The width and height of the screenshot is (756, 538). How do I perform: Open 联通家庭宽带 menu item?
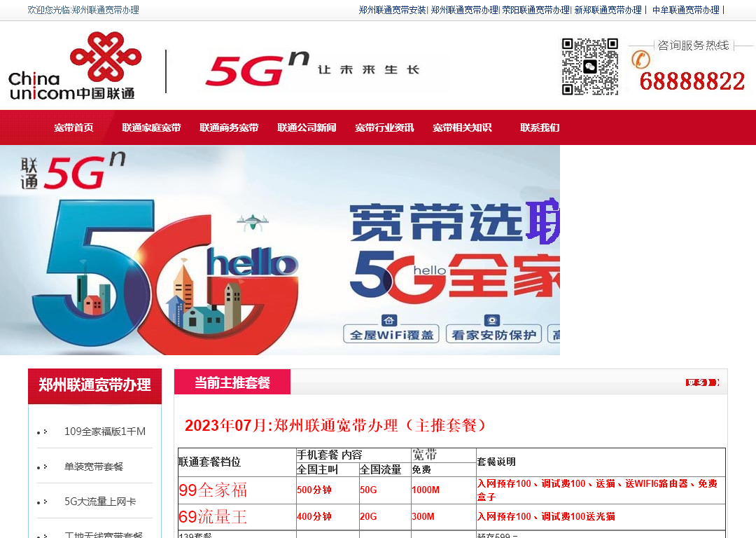(x=151, y=128)
